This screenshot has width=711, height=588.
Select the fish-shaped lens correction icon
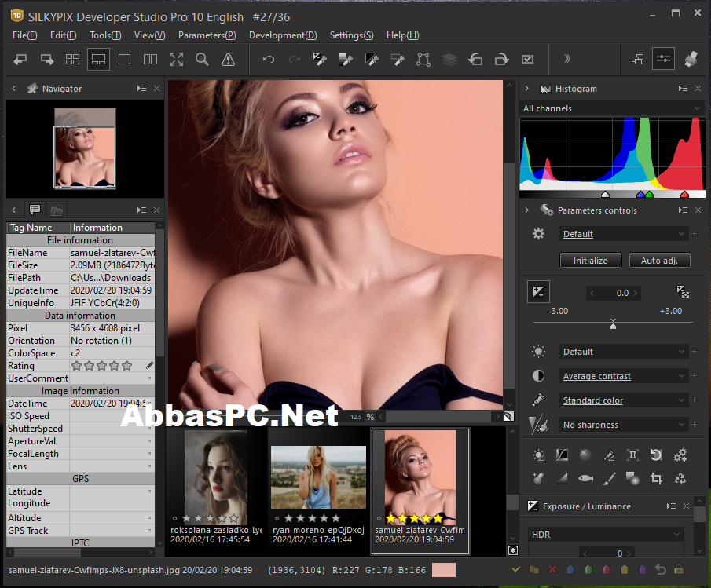(x=585, y=478)
